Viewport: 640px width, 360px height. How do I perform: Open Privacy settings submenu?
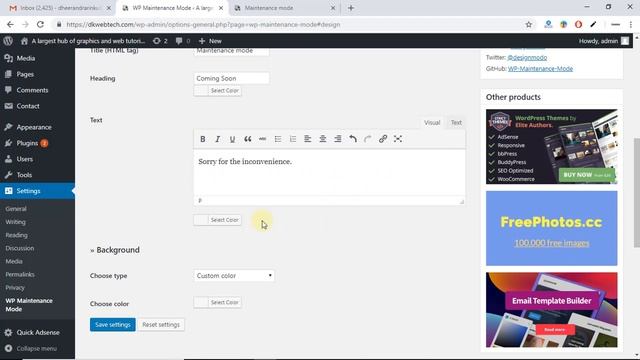[x=15, y=287]
